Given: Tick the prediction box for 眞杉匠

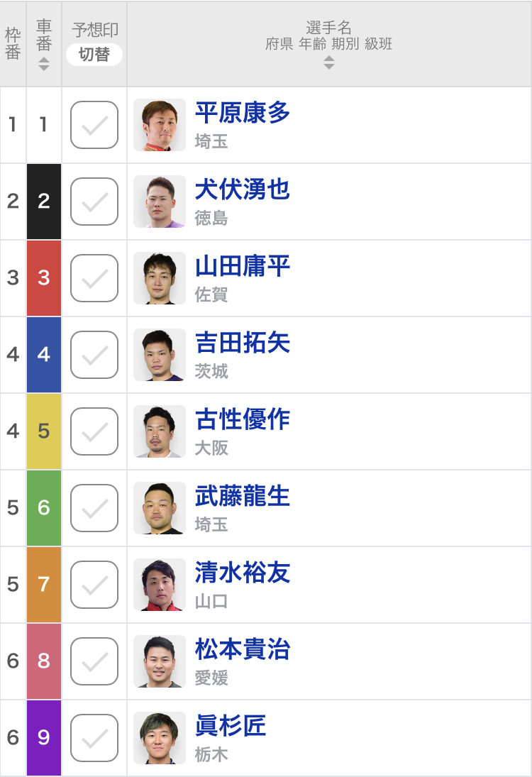Looking at the screenshot, I should (x=94, y=738).
